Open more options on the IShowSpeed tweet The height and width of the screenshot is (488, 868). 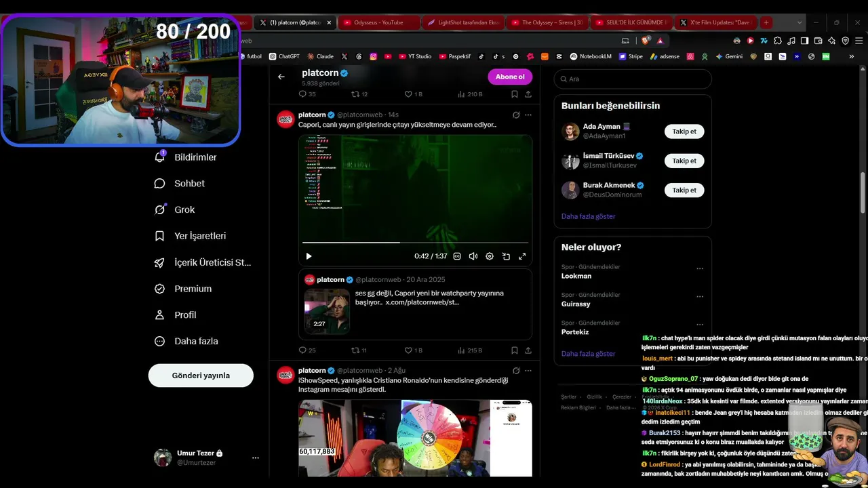coord(528,371)
